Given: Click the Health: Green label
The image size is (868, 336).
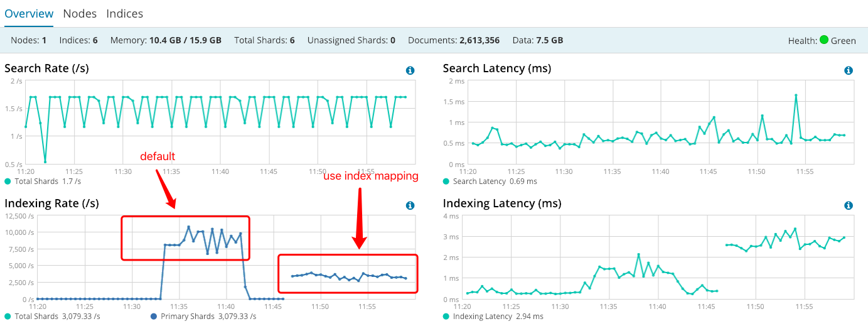Looking at the screenshot, I should pyautogui.click(x=822, y=40).
